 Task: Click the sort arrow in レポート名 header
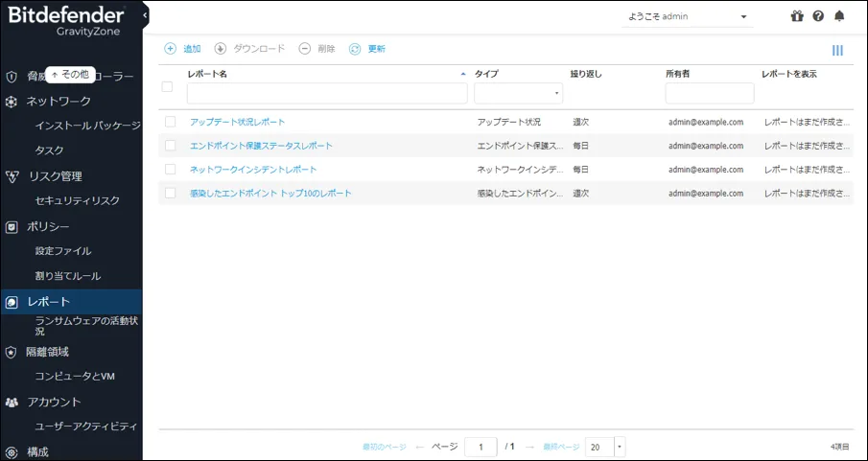click(463, 74)
